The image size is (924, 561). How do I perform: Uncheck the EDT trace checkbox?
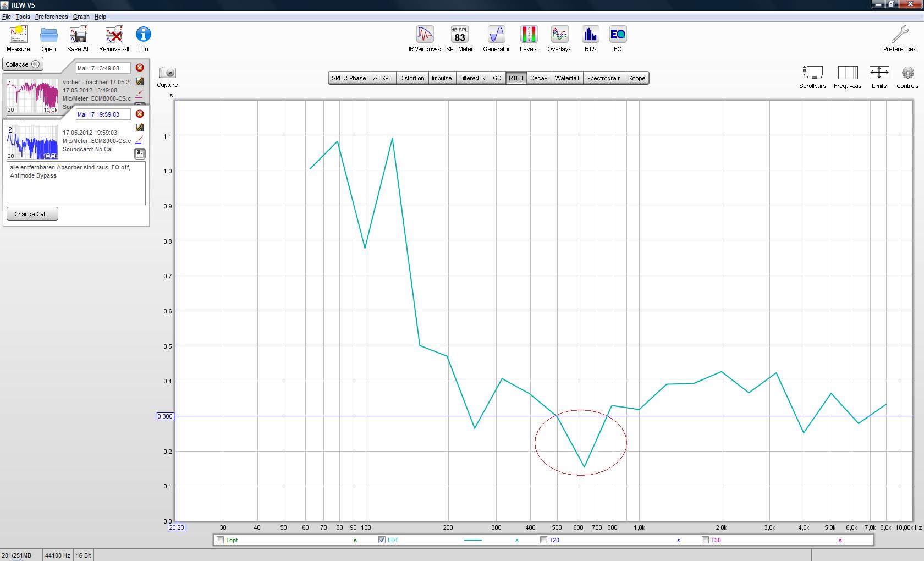click(x=382, y=540)
